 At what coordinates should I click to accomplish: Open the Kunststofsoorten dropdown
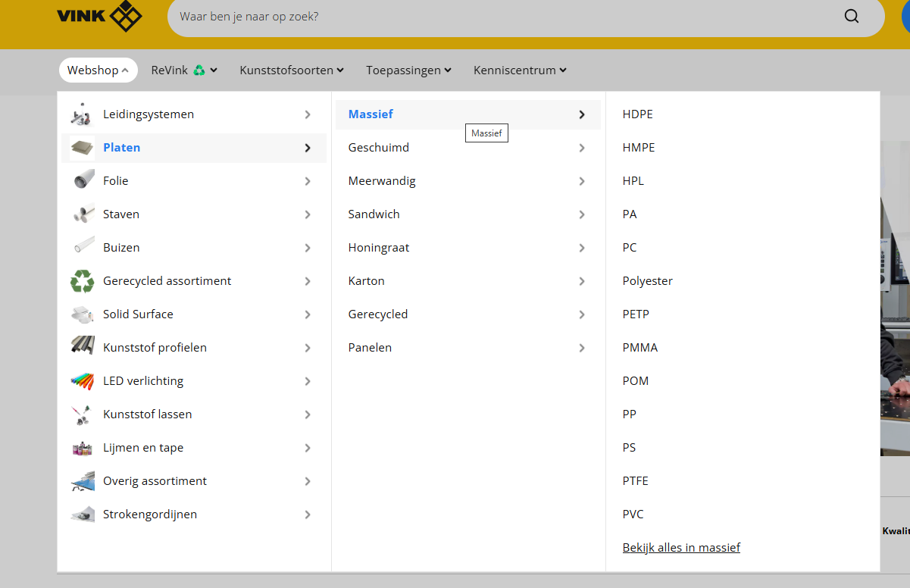click(292, 70)
